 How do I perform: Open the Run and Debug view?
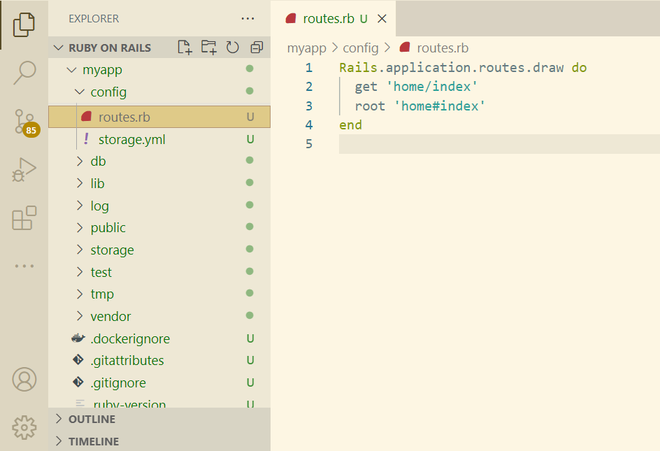click(x=24, y=170)
